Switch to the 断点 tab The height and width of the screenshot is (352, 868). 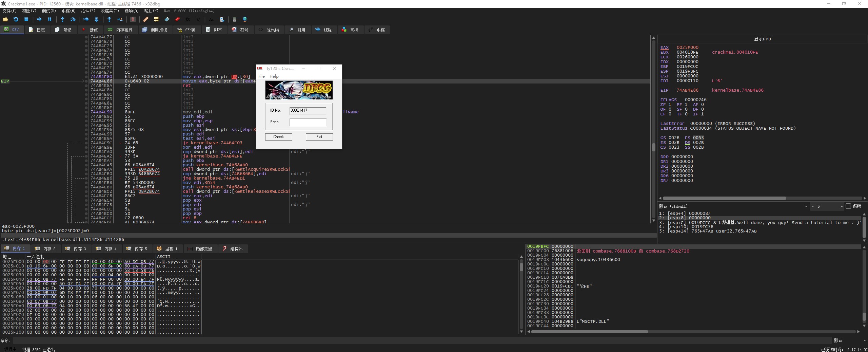[x=90, y=30]
